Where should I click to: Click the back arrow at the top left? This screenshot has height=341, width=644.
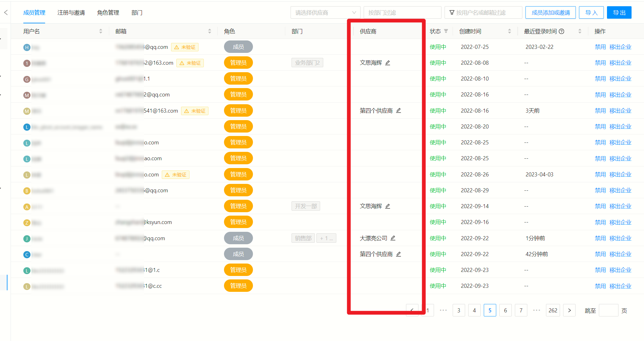(5, 12)
